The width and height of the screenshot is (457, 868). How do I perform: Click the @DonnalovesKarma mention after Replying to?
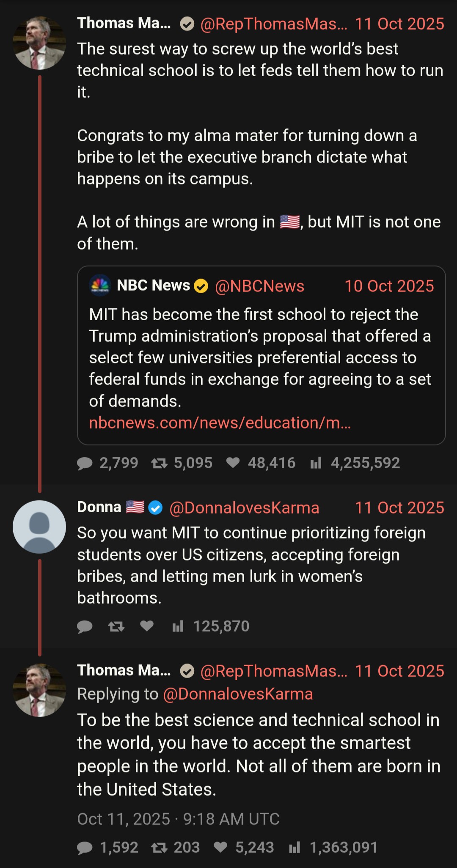point(238,694)
